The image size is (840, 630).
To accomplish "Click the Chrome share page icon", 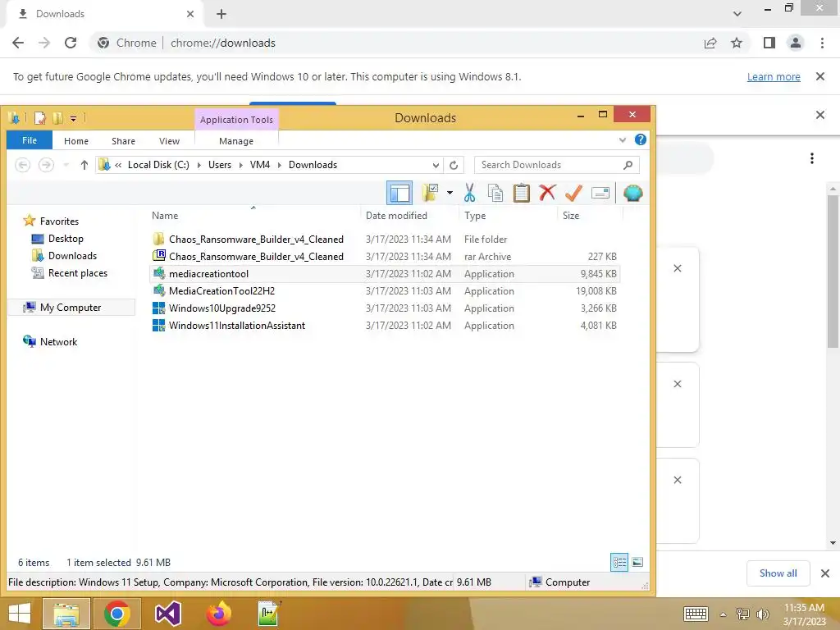I will pyautogui.click(x=710, y=43).
